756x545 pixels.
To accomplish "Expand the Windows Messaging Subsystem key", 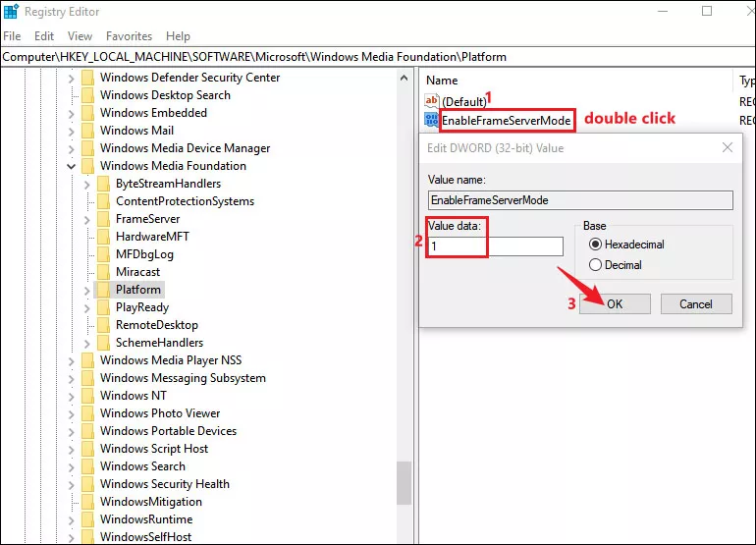I will click(72, 379).
